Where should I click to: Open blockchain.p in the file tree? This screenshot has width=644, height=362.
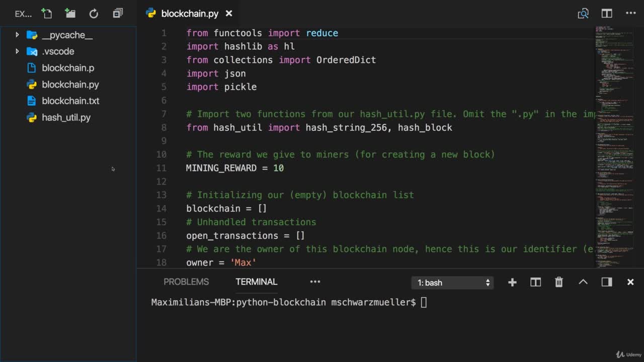pos(68,68)
